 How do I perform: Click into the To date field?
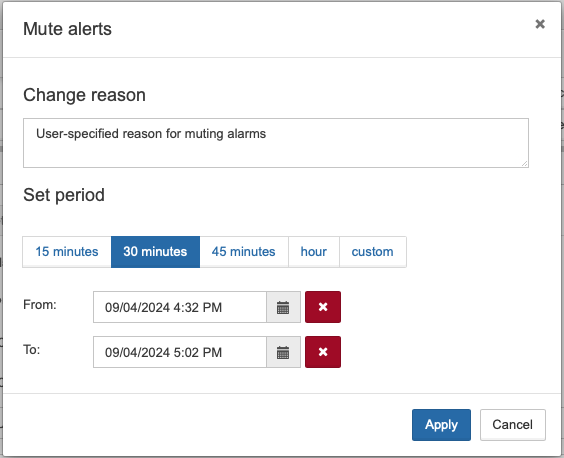pos(180,352)
